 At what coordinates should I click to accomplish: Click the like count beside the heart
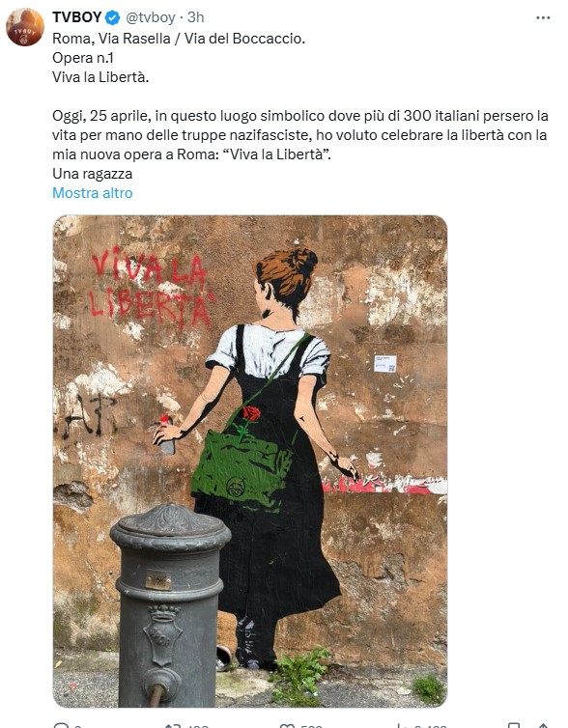pos(312,726)
